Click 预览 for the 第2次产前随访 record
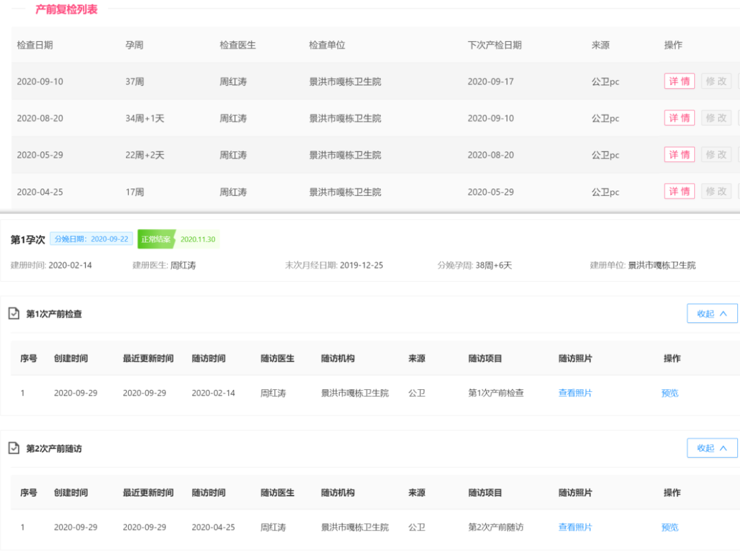 [669, 527]
